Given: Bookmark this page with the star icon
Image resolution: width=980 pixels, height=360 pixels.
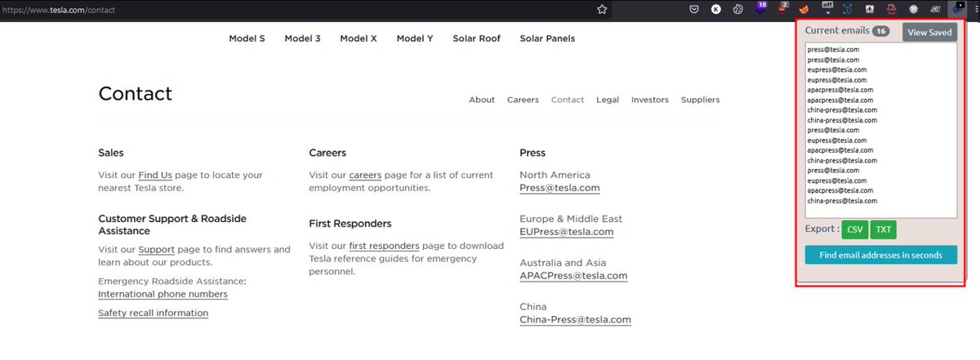Looking at the screenshot, I should pos(602,10).
